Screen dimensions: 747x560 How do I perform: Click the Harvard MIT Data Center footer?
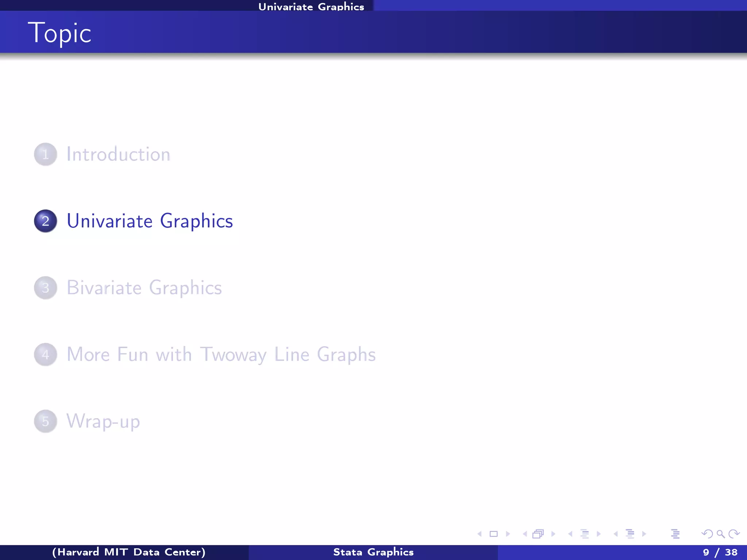[129, 552]
